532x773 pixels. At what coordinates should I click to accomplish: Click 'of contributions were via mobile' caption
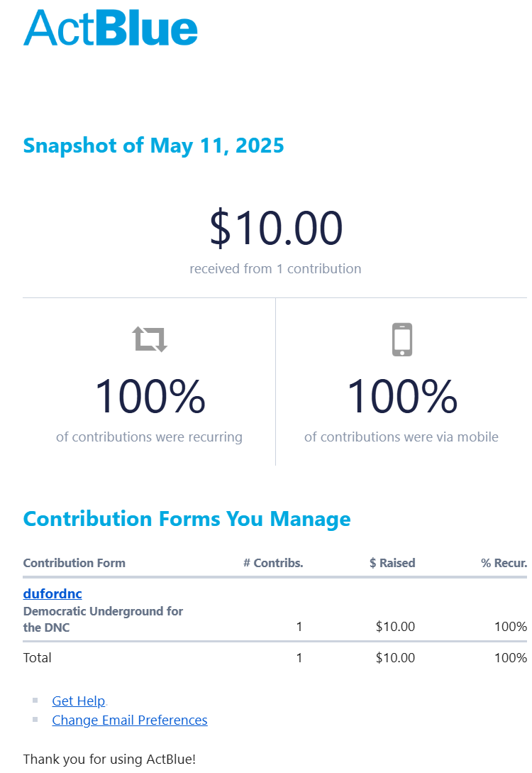pos(401,437)
